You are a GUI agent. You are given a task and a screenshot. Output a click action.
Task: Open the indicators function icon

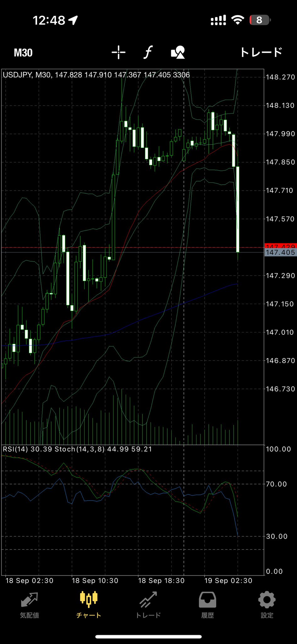(148, 52)
